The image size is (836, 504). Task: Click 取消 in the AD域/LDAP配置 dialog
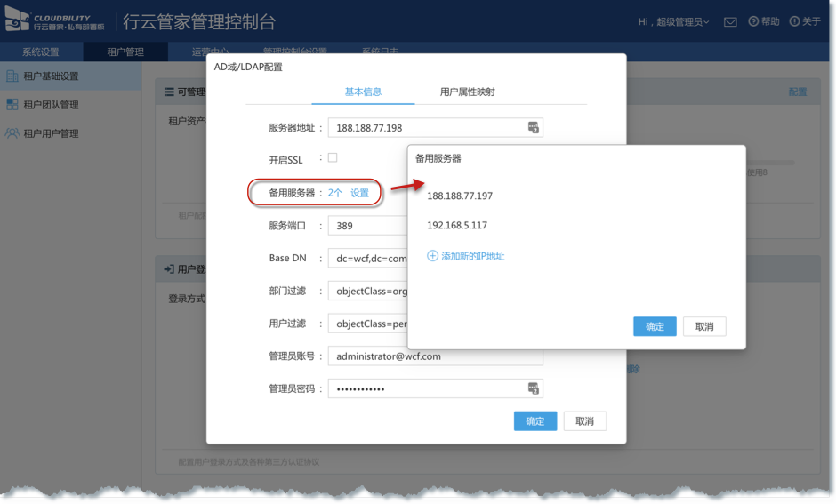coord(585,420)
